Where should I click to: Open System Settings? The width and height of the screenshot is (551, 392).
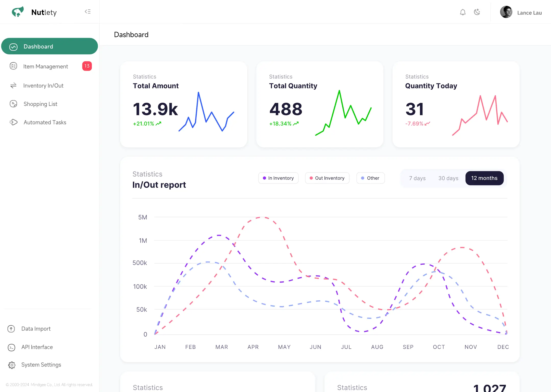(41, 365)
